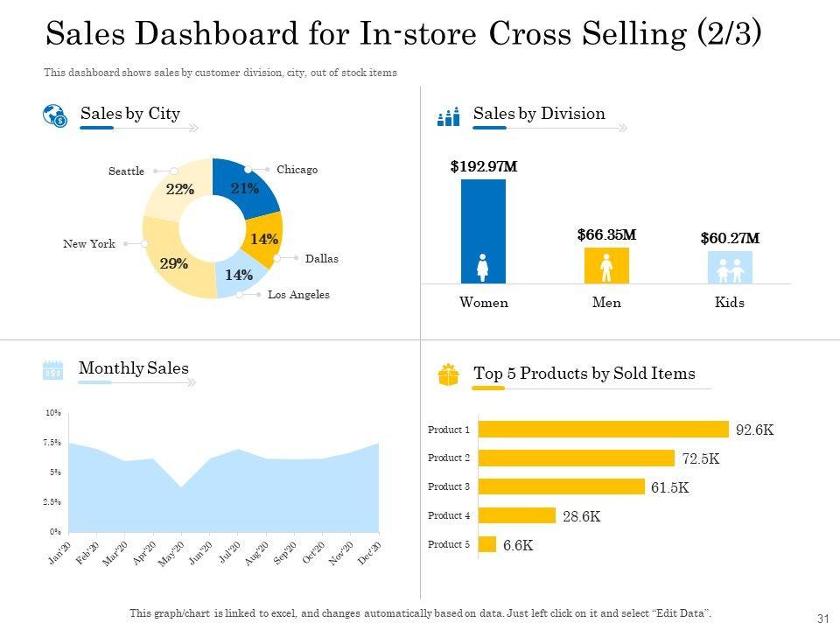Click the Top 5 Products by Sold Items heading
The image size is (840, 630).
(584, 374)
